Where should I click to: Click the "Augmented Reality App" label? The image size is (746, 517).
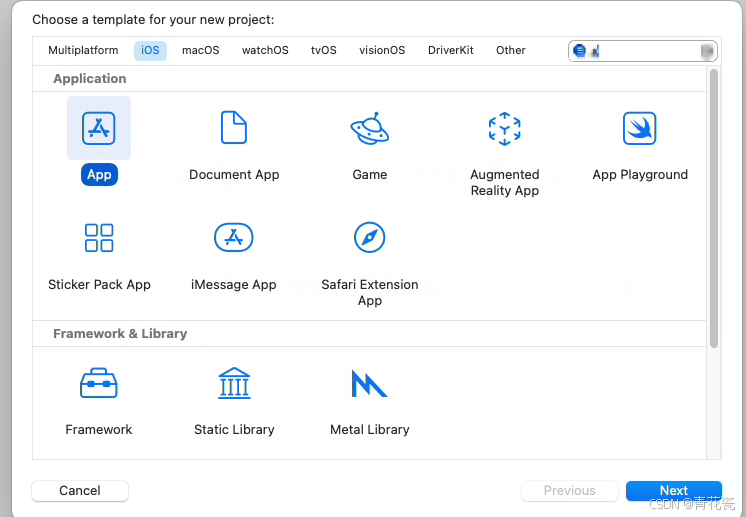pos(505,183)
